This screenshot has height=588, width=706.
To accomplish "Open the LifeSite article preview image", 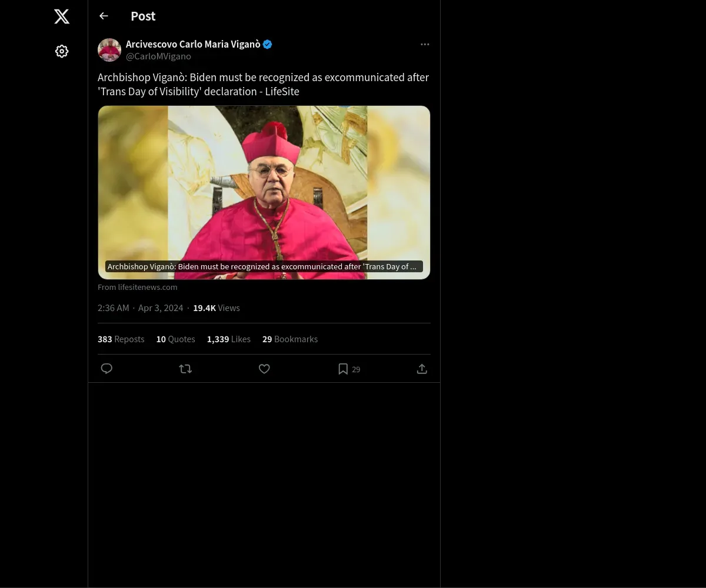I will pos(264,192).
